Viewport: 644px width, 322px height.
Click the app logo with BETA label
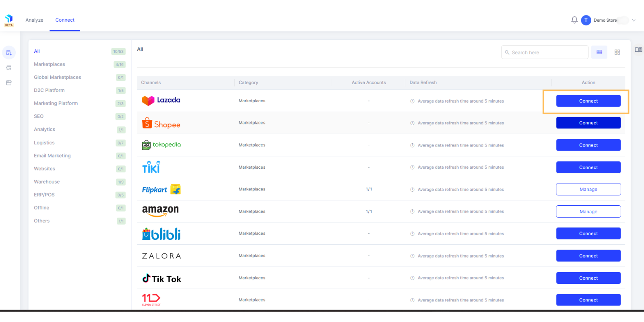point(9,21)
